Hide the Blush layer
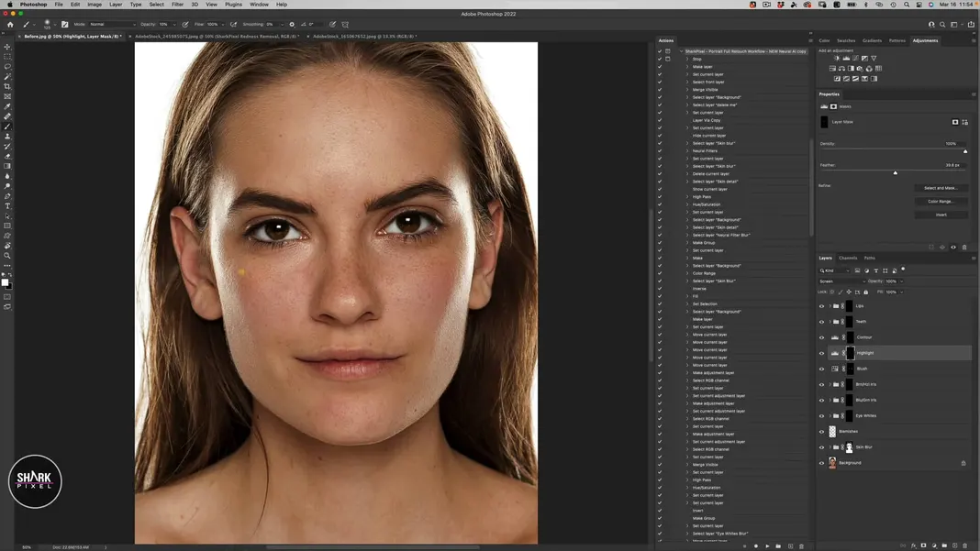The height and width of the screenshot is (551, 980). tap(821, 369)
